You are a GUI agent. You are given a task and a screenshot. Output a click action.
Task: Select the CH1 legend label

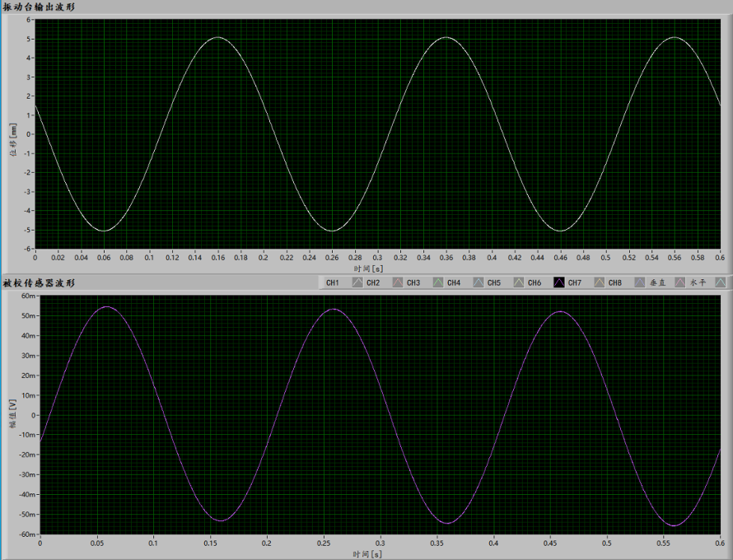(333, 282)
